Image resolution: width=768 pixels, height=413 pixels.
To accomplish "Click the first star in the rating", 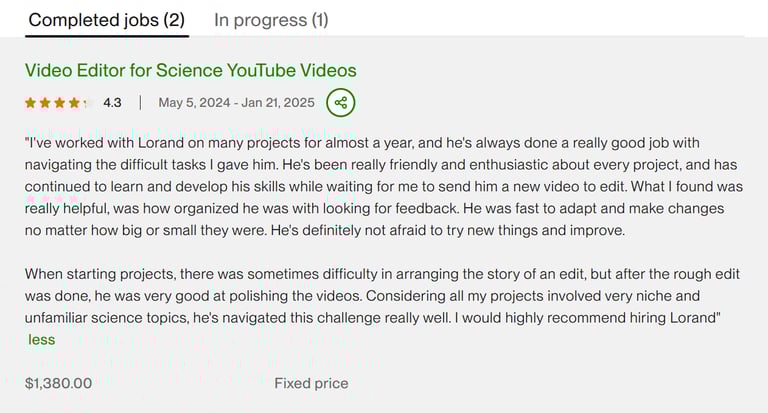I will [30, 102].
